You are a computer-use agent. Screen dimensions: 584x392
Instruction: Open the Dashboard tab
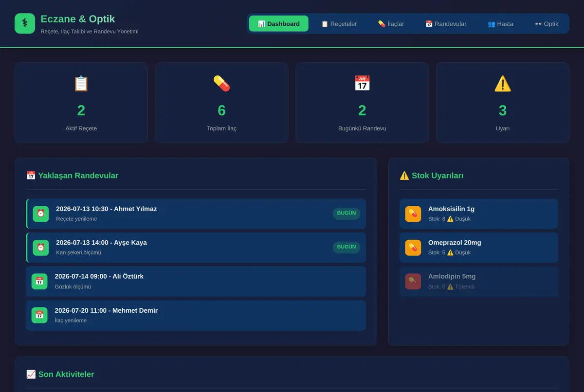[x=279, y=23]
